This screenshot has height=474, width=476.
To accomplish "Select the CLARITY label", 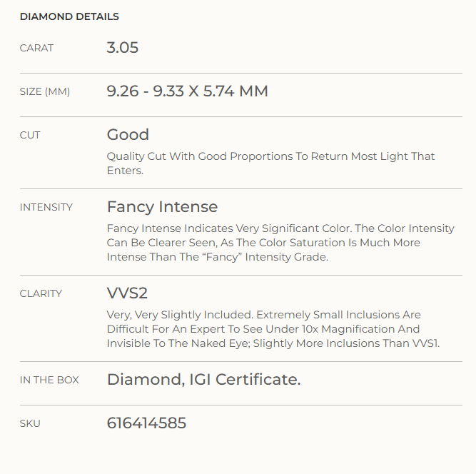I will point(41,293).
